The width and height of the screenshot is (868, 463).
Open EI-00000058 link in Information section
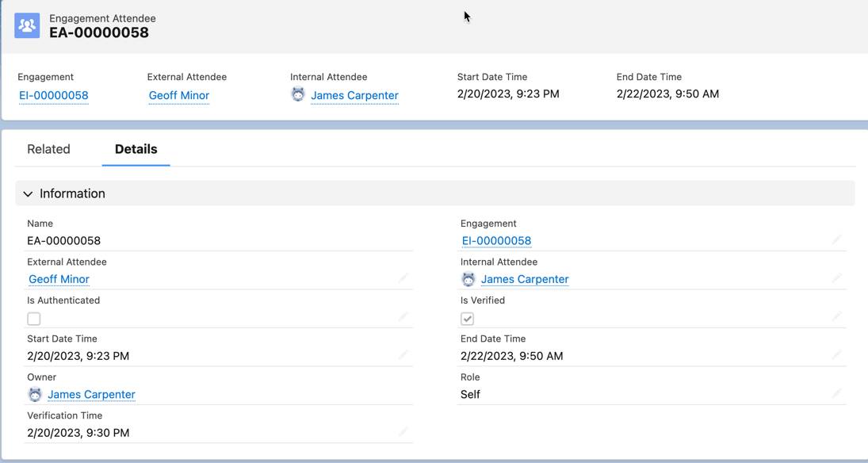coord(496,241)
